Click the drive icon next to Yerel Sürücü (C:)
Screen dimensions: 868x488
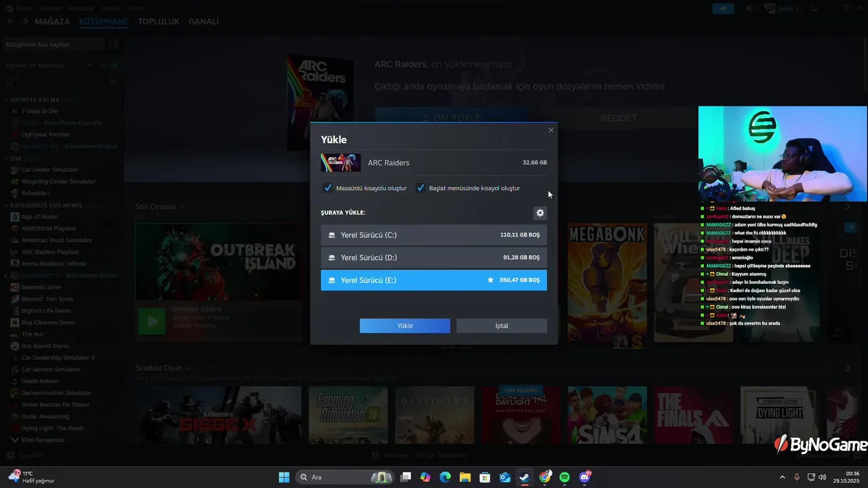click(332, 235)
